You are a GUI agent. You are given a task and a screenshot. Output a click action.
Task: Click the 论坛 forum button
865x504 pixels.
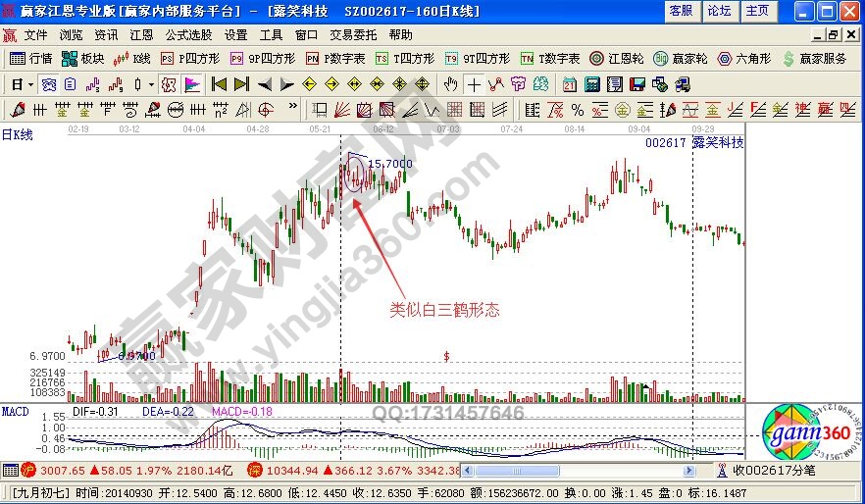719,11
